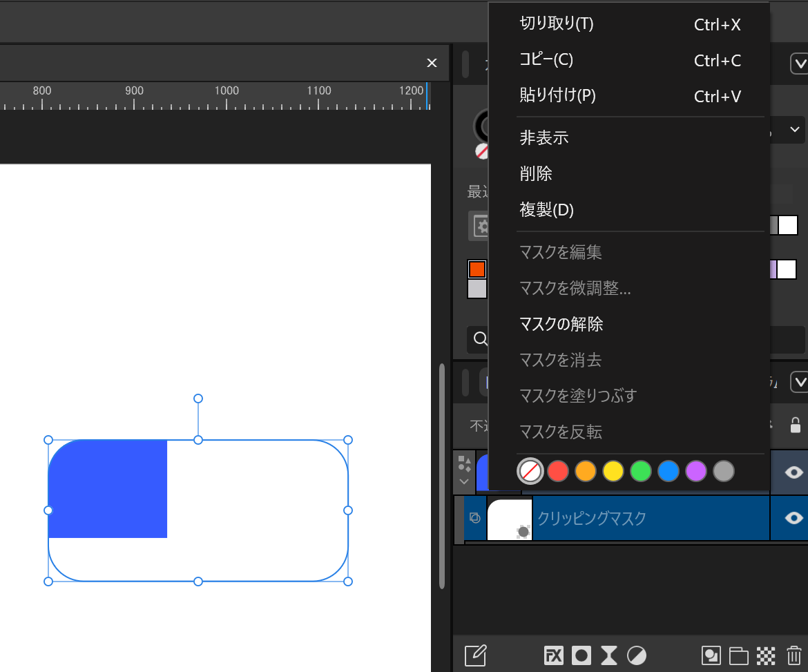The image size is (808, 672).
Task: Tag the layer with gray color
Action: coord(724,471)
